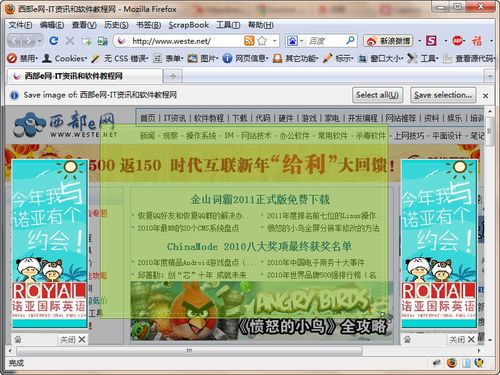500x375 pixels.
Task: Click the Adblock Plus stop-sign icon
Action: 458,41
